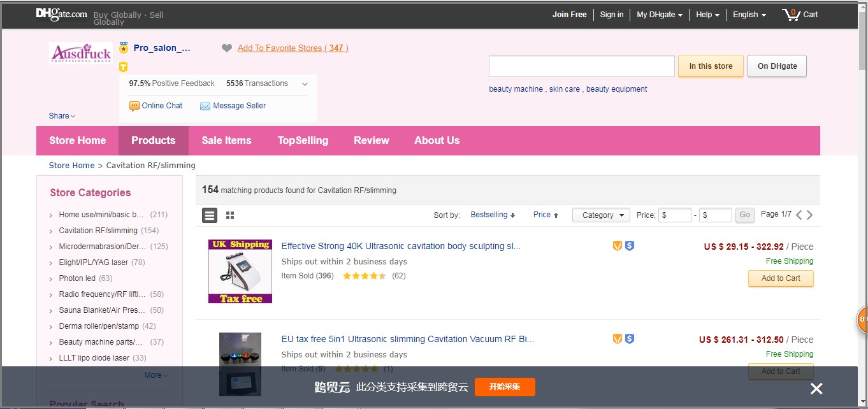The width and height of the screenshot is (868, 409).
Task: Search In this store button
Action: click(711, 66)
